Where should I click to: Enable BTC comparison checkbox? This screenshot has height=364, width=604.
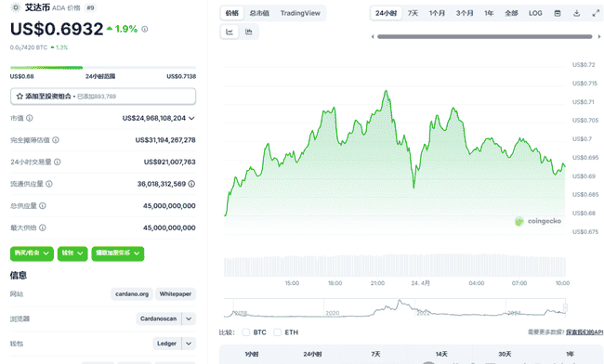[246, 332]
